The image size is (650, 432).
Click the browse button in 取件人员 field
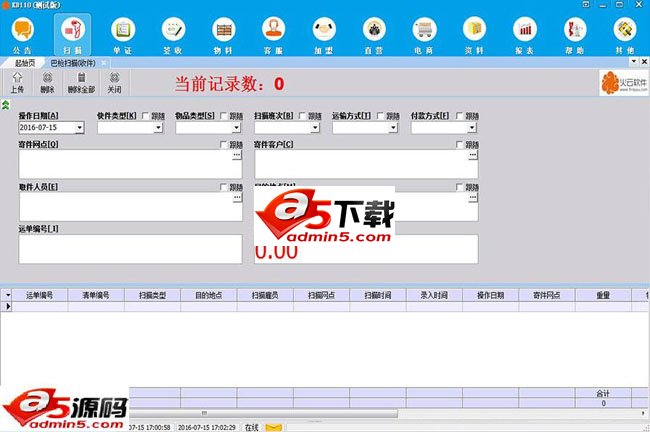[x=237, y=198]
